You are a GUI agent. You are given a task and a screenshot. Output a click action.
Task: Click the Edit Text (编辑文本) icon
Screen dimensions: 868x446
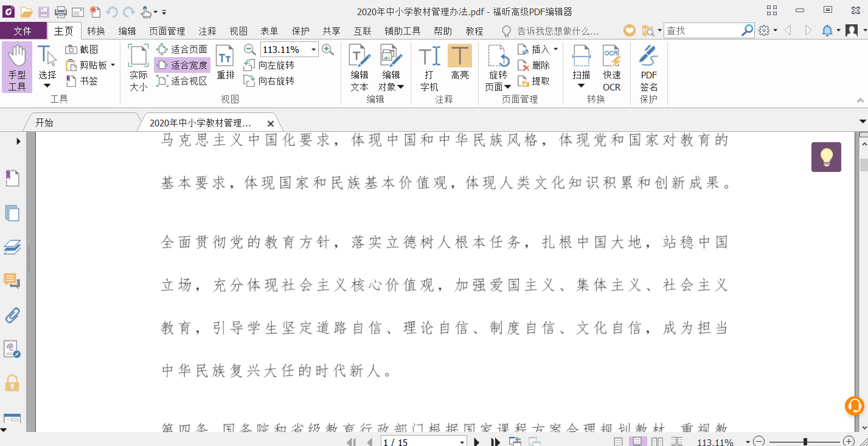(359, 68)
